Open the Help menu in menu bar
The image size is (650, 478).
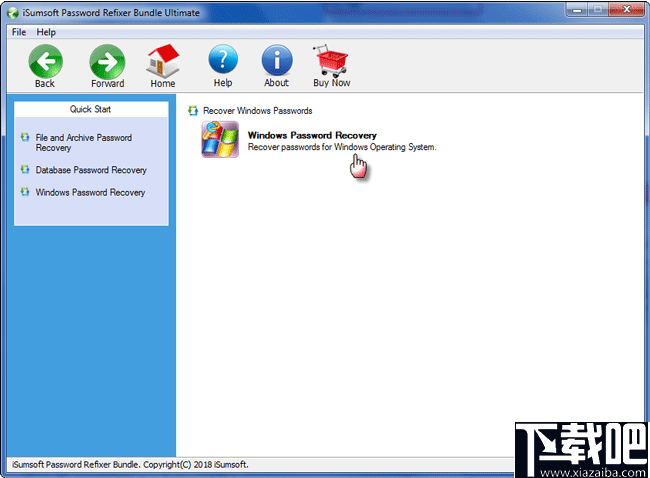46,32
